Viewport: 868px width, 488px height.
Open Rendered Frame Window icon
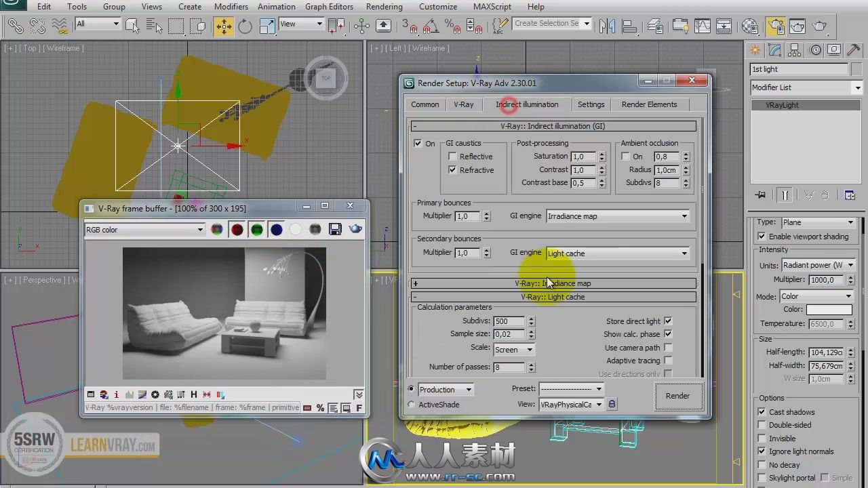click(797, 26)
